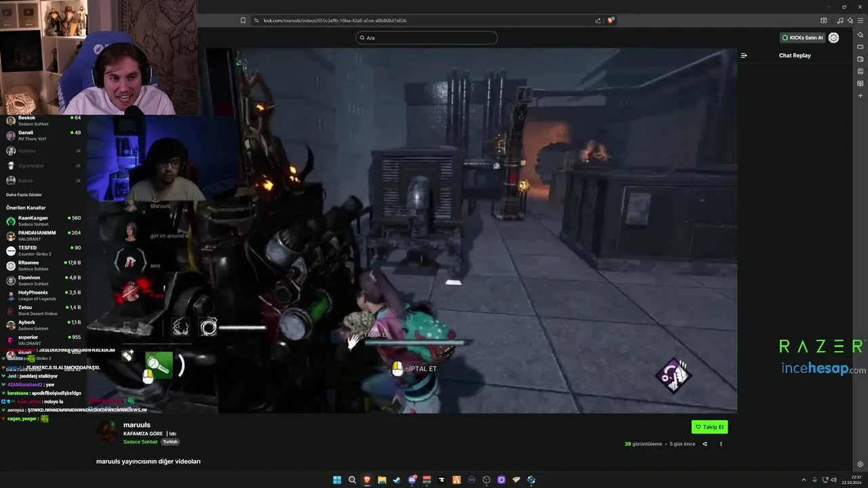Collapse the Chat Replay panel
Screen dimensions: 868x488
[744, 56]
